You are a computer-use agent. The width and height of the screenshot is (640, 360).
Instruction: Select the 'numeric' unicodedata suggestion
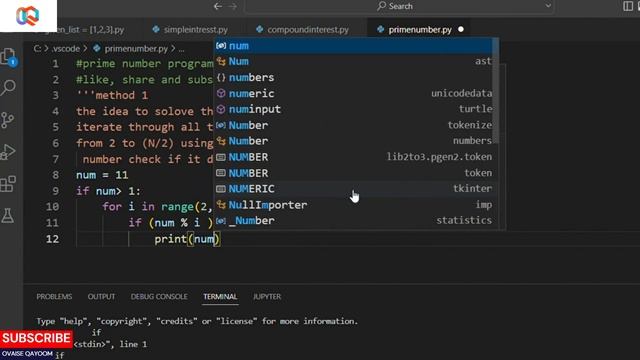[x=353, y=93]
